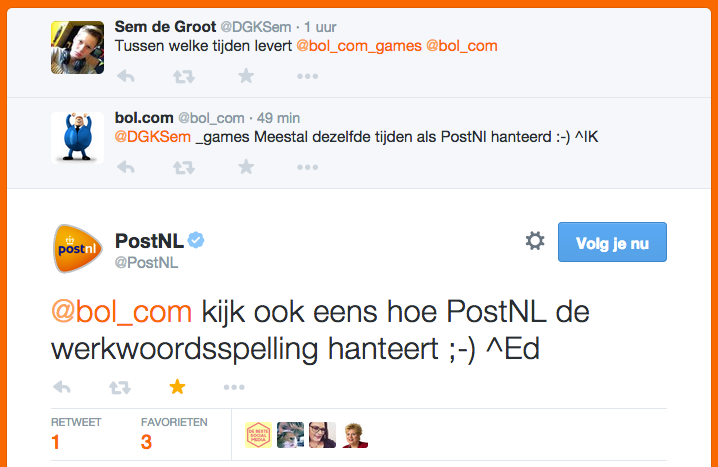Viewport: 718px width, 467px height.
Task: Open more options on Sem's tweet
Action: 307,76
